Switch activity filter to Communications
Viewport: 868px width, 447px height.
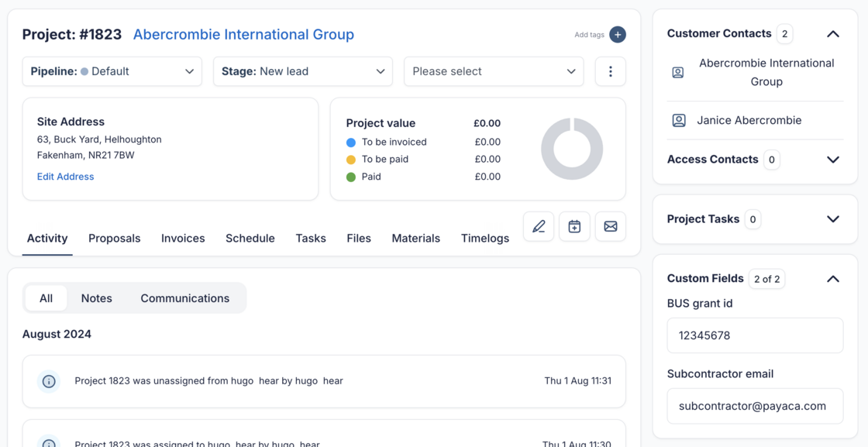coord(184,298)
